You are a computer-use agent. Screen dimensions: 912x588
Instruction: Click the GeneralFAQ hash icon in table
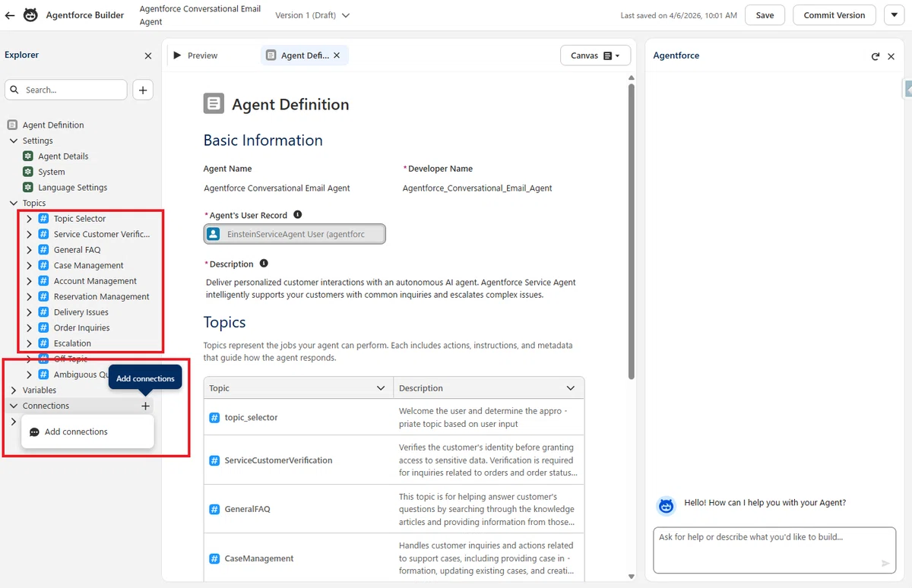[214, 509]
